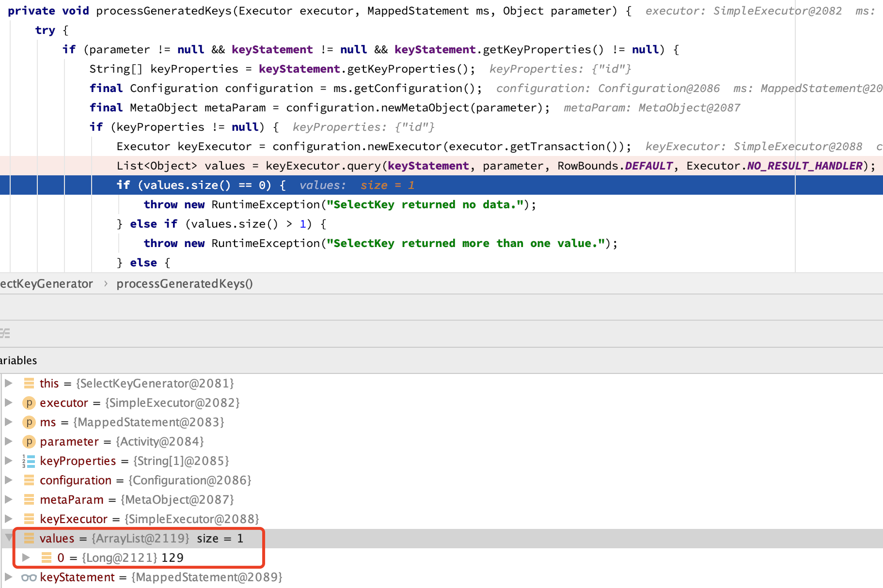Click the ms parameter icon

29,422
